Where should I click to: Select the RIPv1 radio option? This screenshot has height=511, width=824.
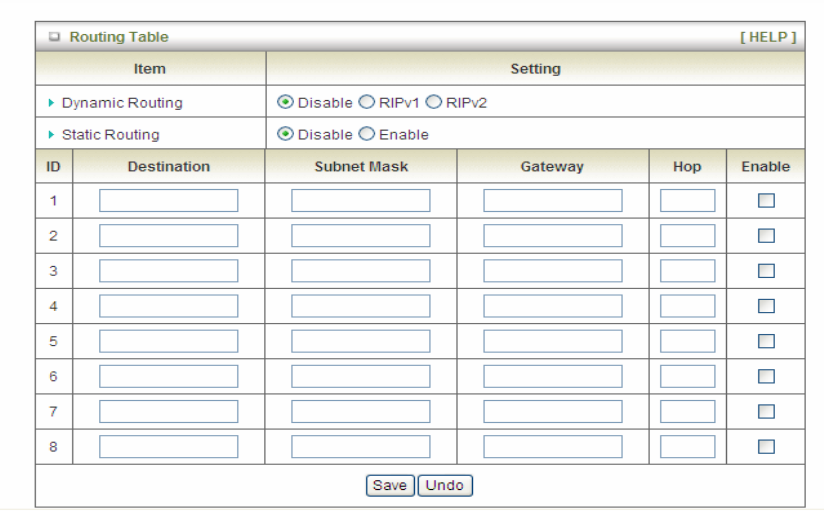click(365, 102)
